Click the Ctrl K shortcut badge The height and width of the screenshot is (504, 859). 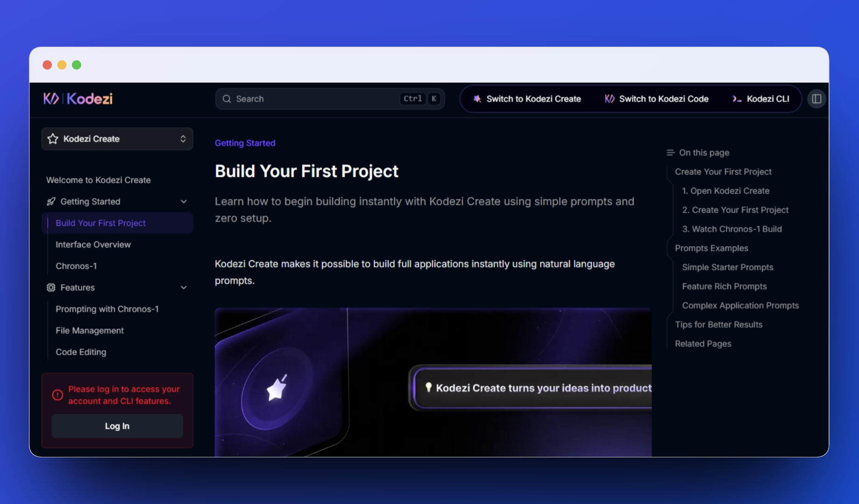pos(420,99)
